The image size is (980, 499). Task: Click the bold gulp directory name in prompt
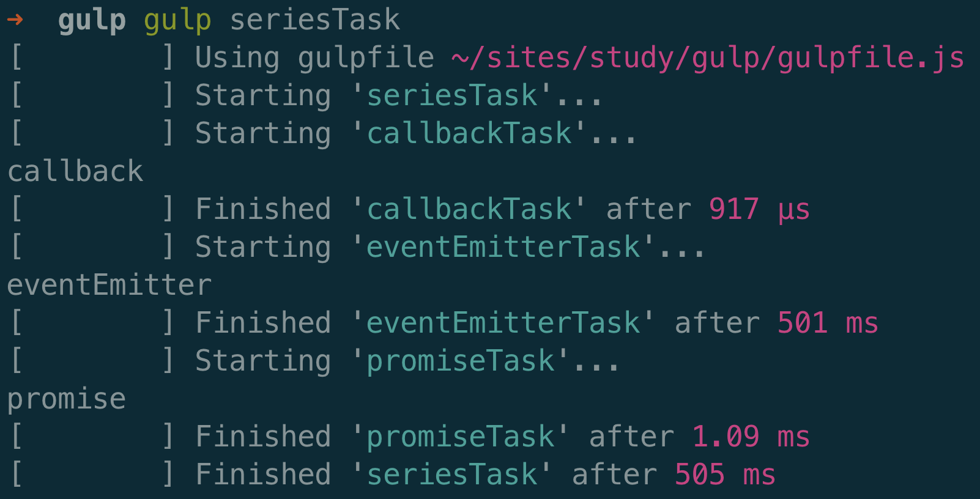[x=92, y=20]
